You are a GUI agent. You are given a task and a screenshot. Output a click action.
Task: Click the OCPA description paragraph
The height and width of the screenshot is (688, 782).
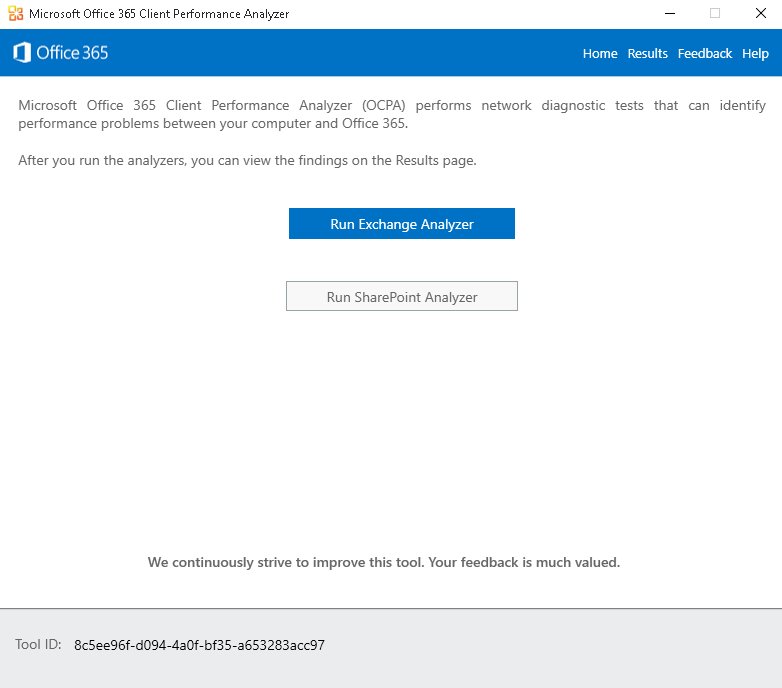(392, 114)
